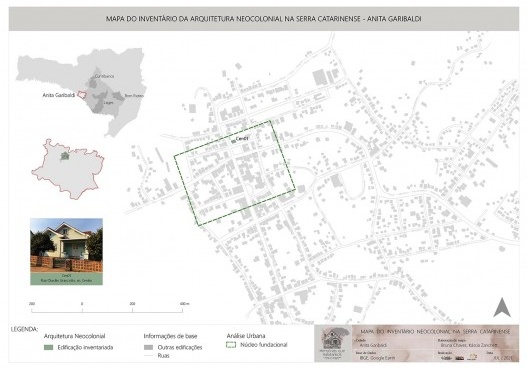Click the Análise Urbana legend heading

(246, 336)
